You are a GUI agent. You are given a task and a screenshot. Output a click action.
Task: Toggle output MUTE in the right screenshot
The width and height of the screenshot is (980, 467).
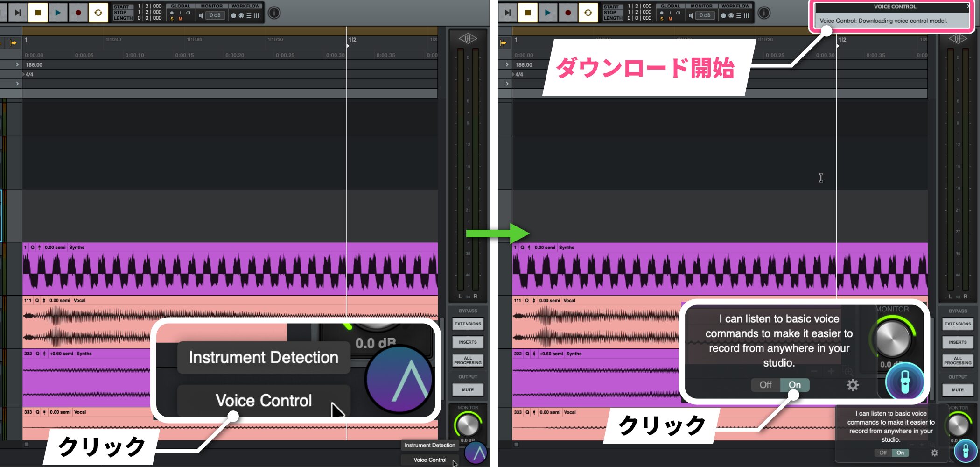tap(958, 389)
